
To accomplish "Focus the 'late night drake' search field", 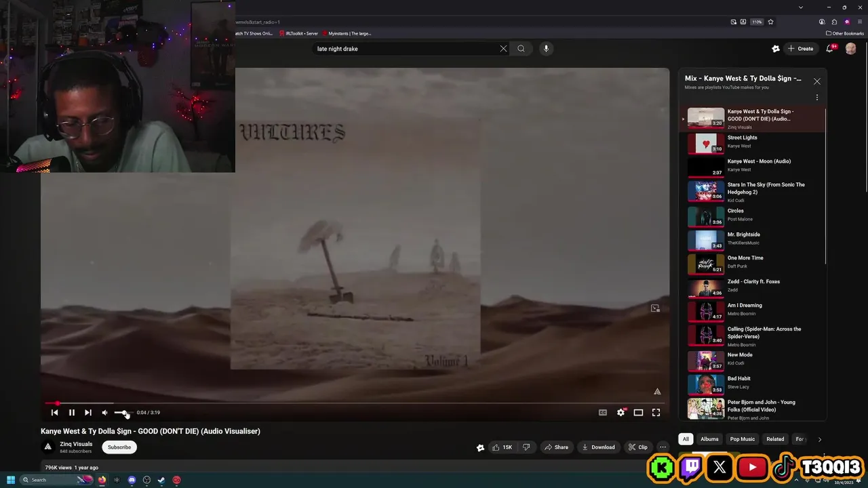I will 406,49.
